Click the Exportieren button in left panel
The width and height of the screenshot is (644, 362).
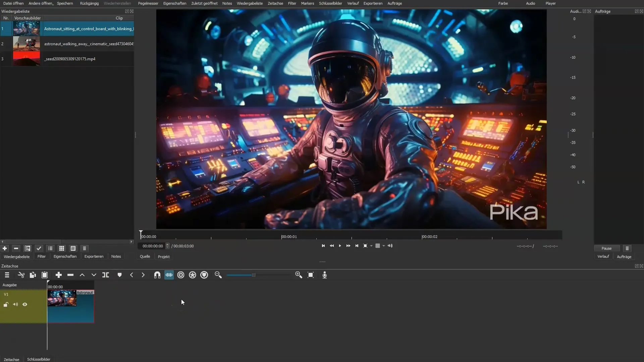tap(94, 256)
